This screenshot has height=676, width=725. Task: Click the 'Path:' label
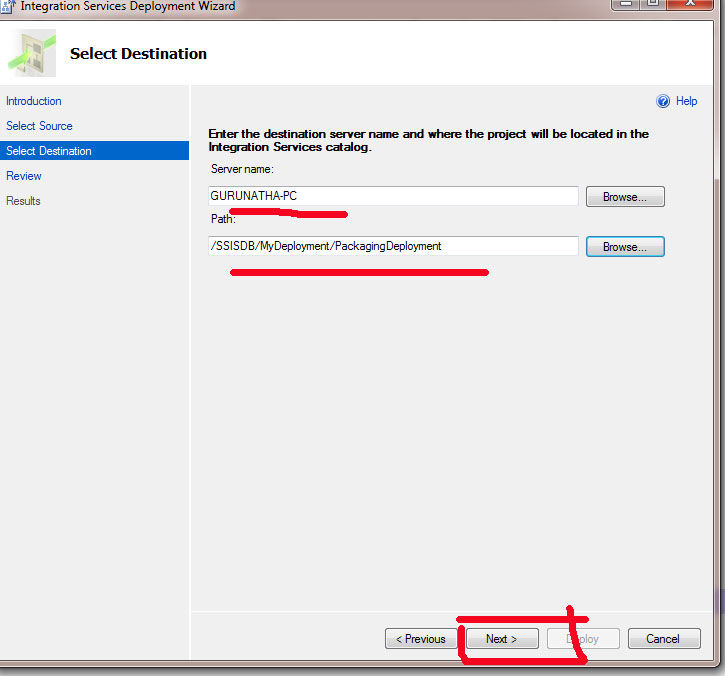(223, 219)
